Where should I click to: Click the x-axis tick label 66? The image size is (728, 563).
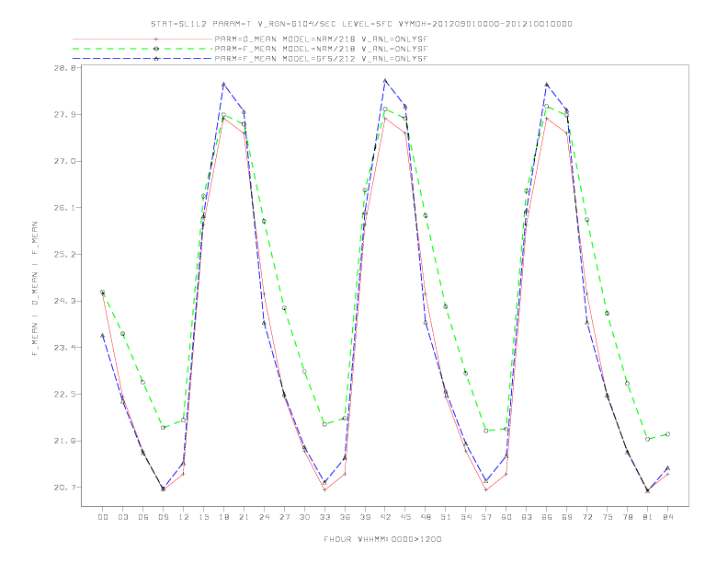[x=547, y=517]
